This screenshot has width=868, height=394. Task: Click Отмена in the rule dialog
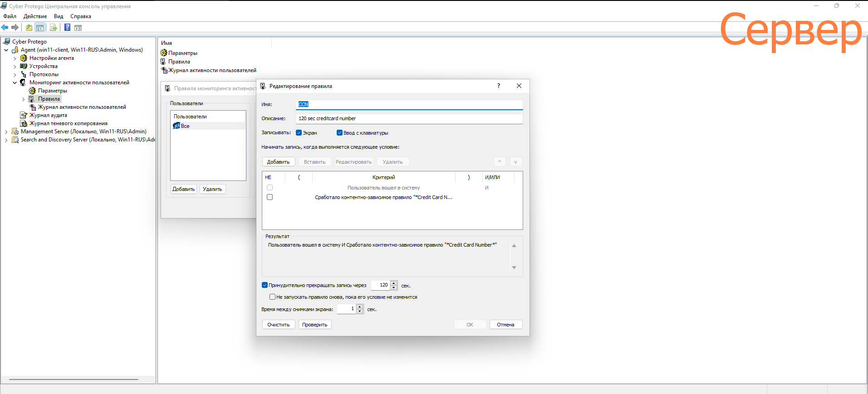[506, 325]
